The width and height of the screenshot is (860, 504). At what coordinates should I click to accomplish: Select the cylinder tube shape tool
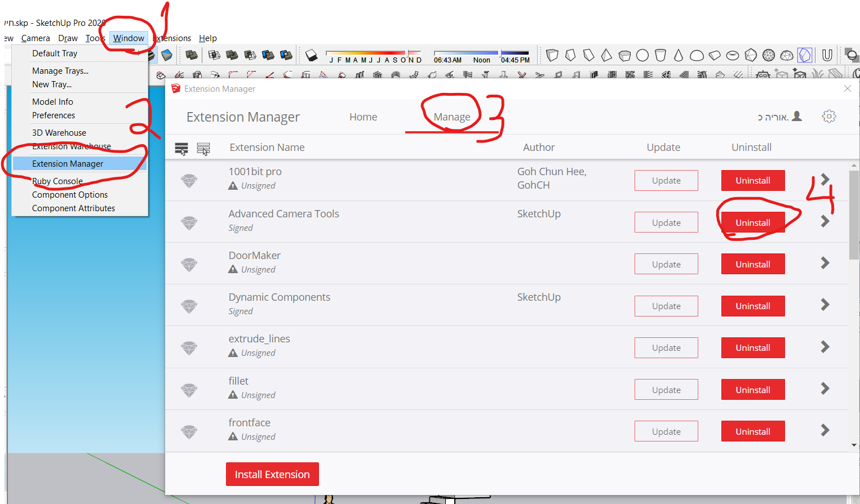(660, 55)
